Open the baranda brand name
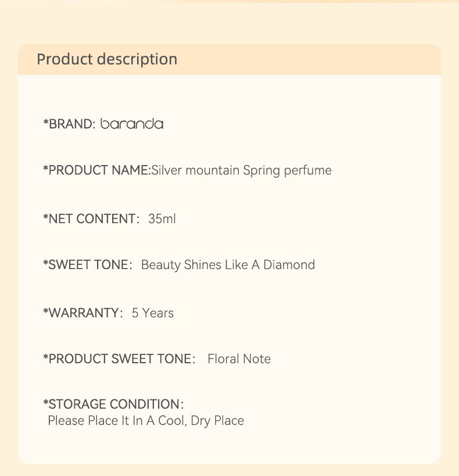The height and width of the screenshot is (476, 459). [132, 124]
